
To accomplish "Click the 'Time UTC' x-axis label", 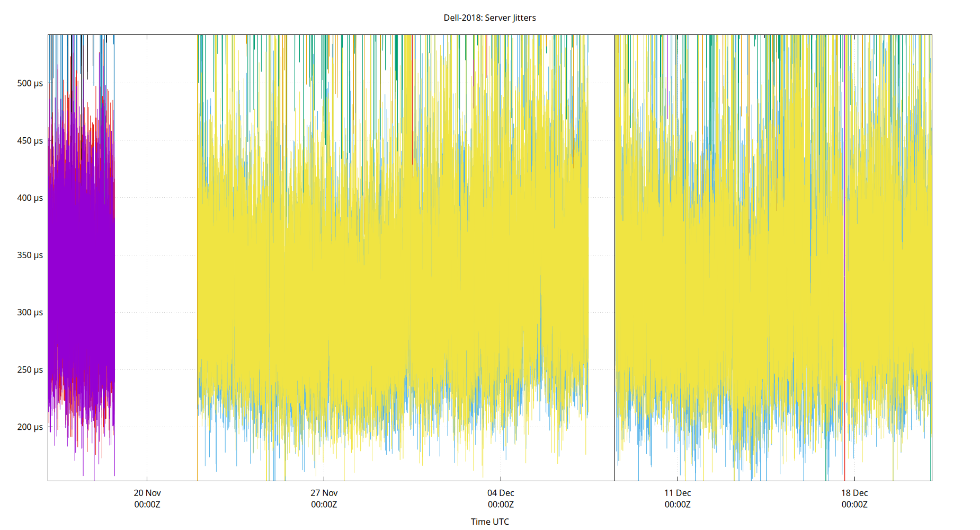I will click(x=489, y=522).
